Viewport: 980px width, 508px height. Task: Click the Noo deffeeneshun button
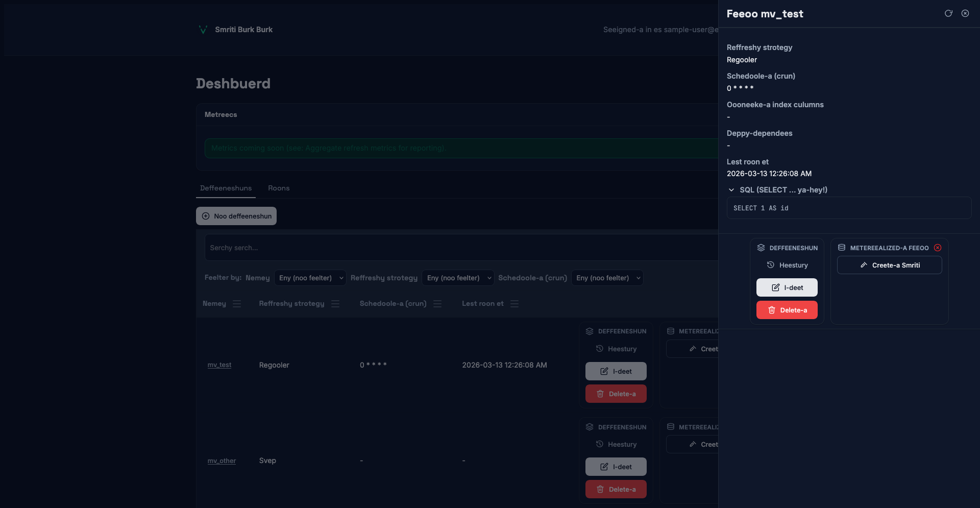click(x=236, y=216)
